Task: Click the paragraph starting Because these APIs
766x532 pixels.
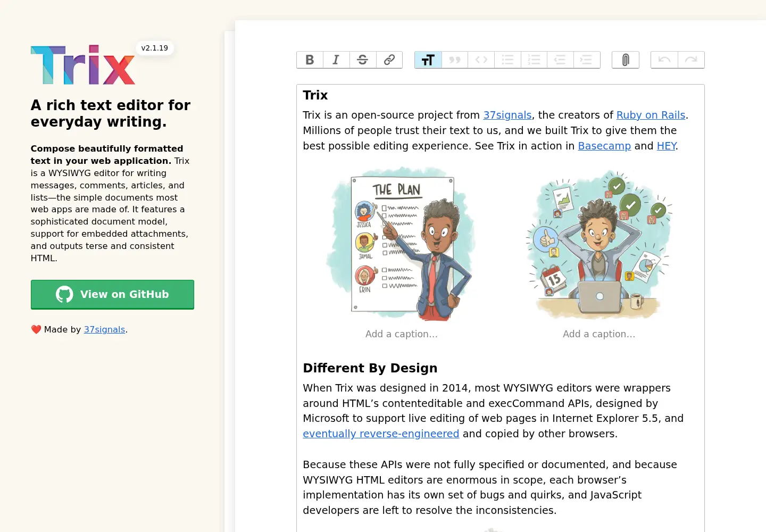Action: tap(490, 487)
